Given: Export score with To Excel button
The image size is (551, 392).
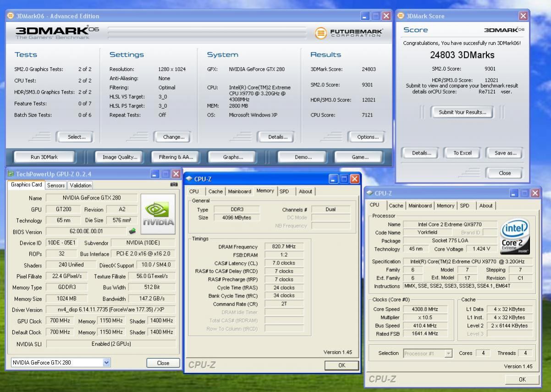Looking at the screenshot, I should coord(463,153).
